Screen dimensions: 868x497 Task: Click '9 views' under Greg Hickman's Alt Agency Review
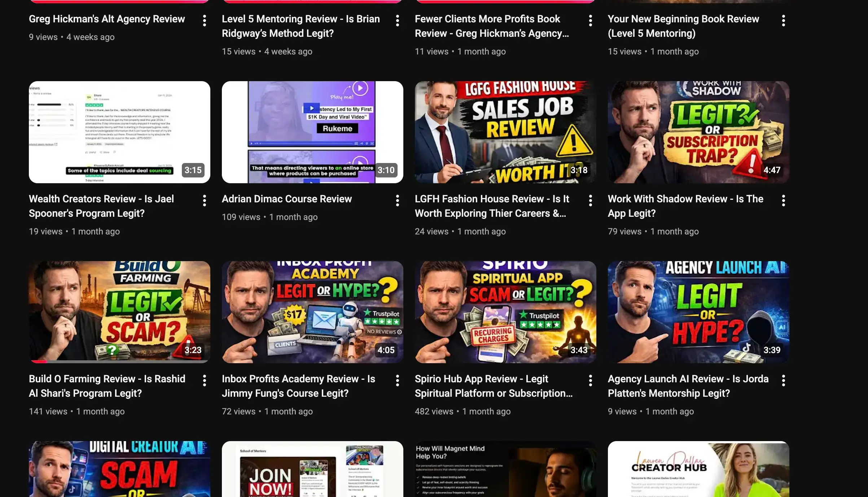(x=43, y=37)
